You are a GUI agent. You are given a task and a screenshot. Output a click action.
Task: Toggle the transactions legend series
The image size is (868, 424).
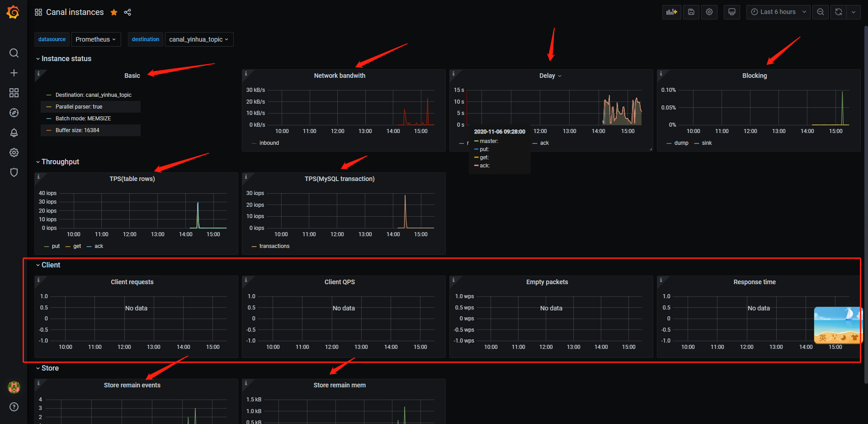(x=274, y=246)
